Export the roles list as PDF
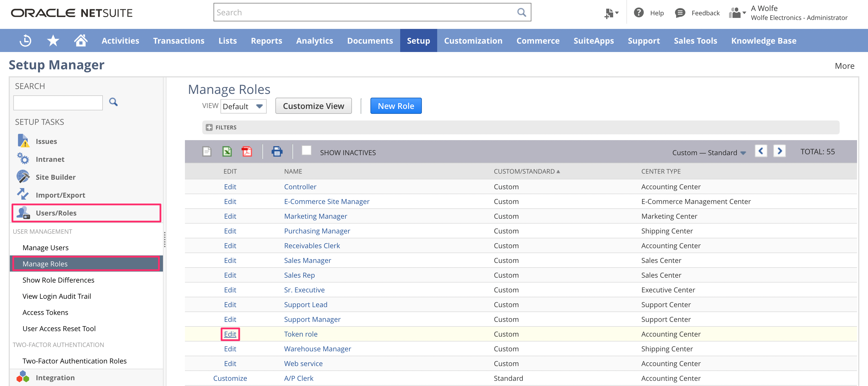The image size is (868, 386). pos(247,152)
